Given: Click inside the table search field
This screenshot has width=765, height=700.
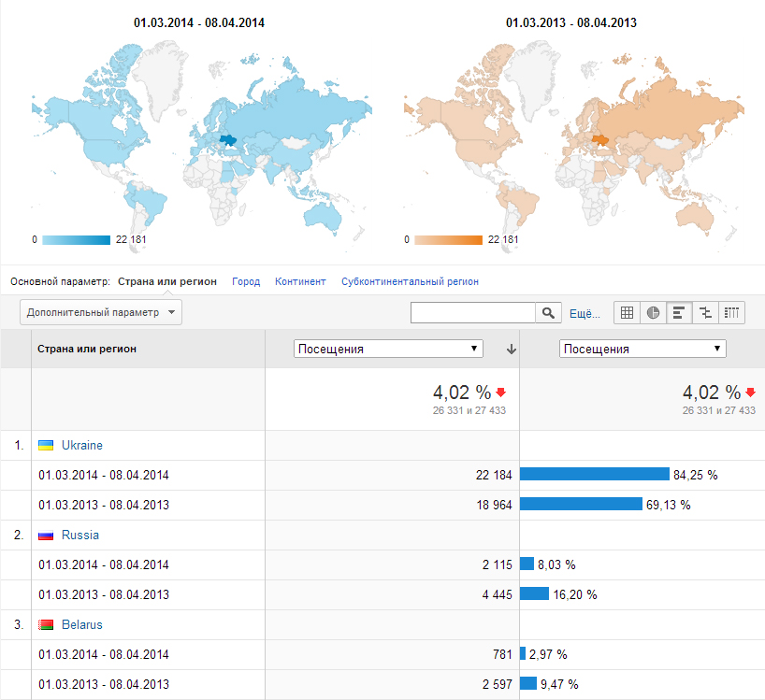Looking at the screenshot, I should (472, 313).
